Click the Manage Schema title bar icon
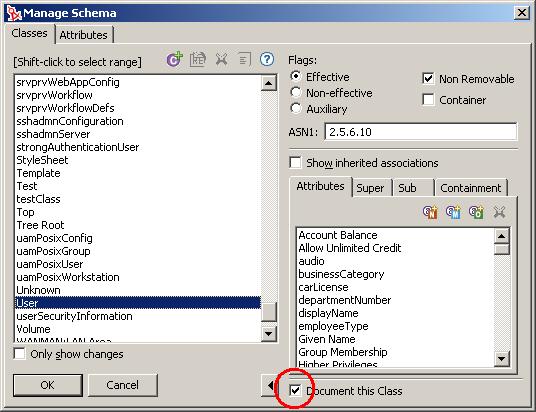 point(14,14)
